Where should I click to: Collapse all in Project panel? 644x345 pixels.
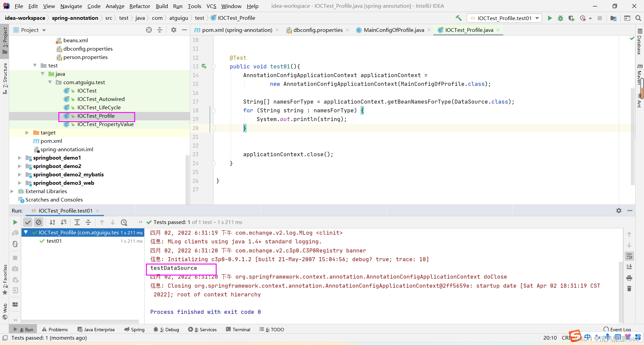pos(160,30)
